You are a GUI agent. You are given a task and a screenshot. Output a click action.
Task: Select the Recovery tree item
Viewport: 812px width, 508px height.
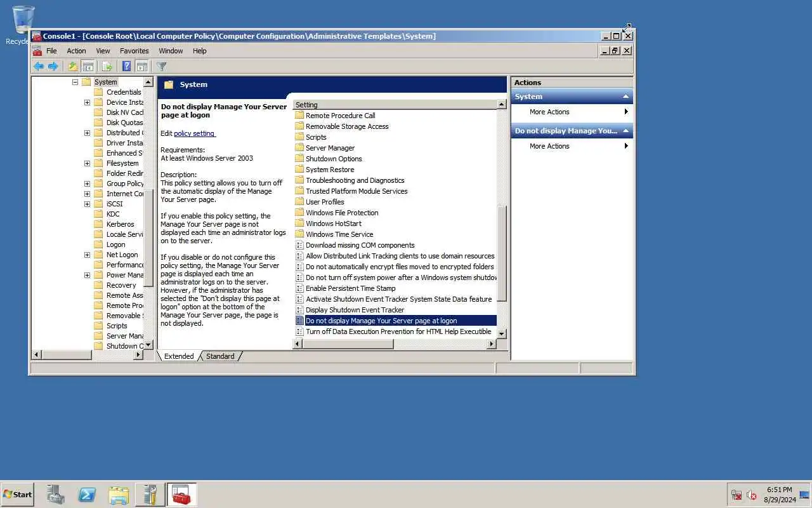tap(121, 285)
